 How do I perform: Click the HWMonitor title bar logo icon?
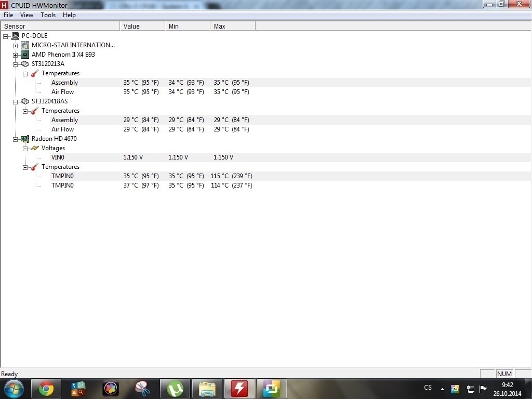point(4,5)
